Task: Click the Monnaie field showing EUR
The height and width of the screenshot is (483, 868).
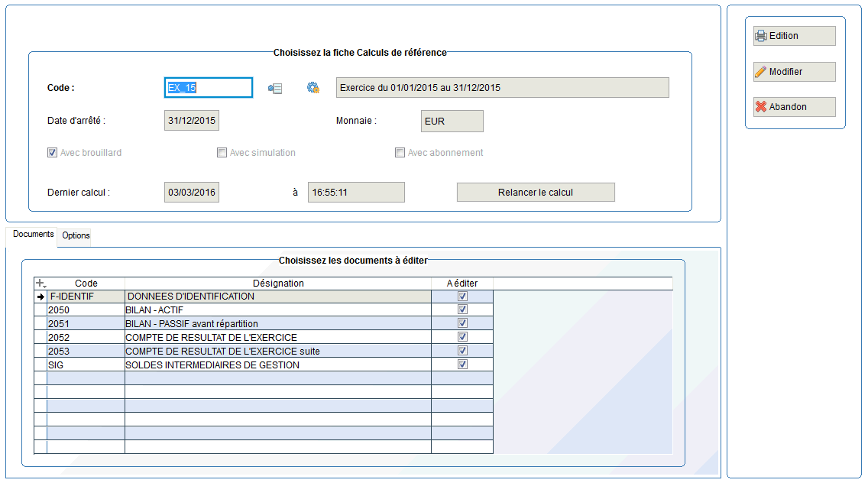Action: 452,122
